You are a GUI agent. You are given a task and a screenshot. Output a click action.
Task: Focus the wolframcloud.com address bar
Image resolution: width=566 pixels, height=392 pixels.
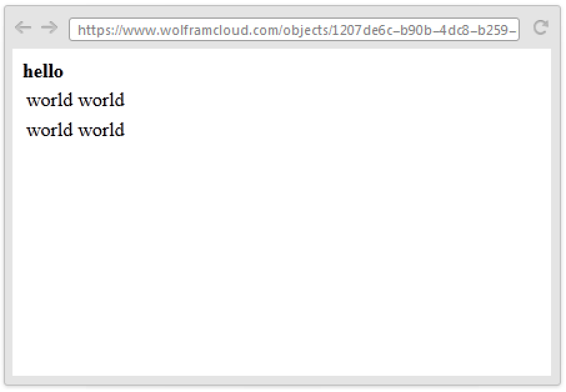point(294,29)
